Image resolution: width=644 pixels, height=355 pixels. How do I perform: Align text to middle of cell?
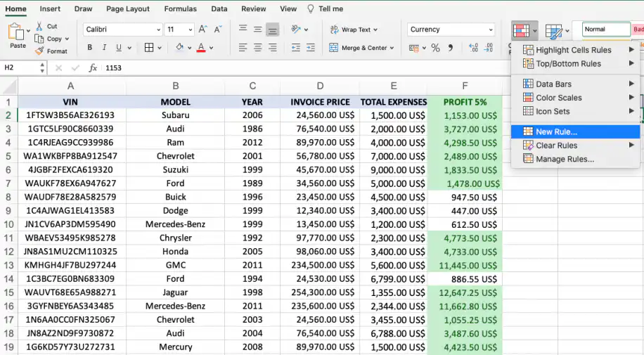click(257, 29)
